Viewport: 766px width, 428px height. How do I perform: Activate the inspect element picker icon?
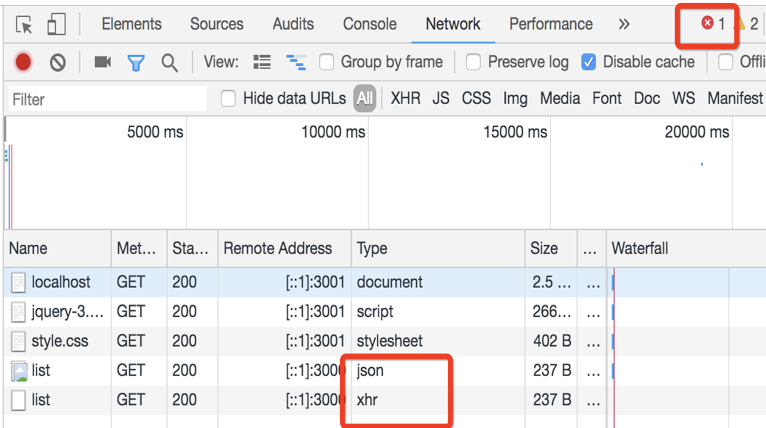[23, 24]
